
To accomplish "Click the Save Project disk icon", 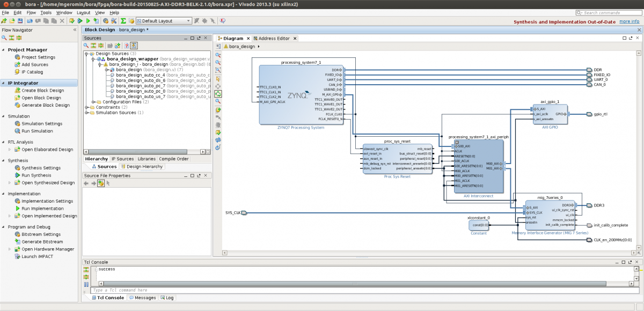I will pyautogui.click(x=20, y=21).
